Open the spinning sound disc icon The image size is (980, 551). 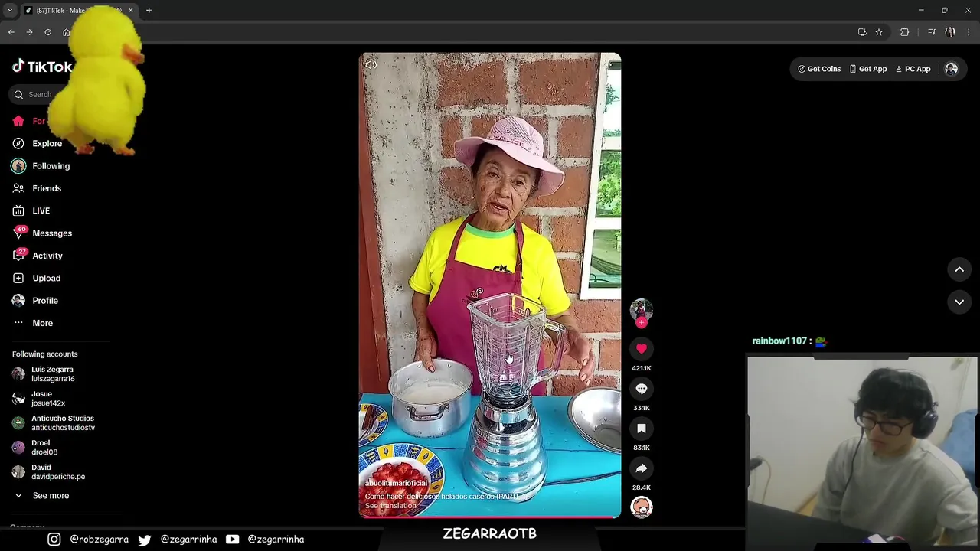[x=642, y=507]
